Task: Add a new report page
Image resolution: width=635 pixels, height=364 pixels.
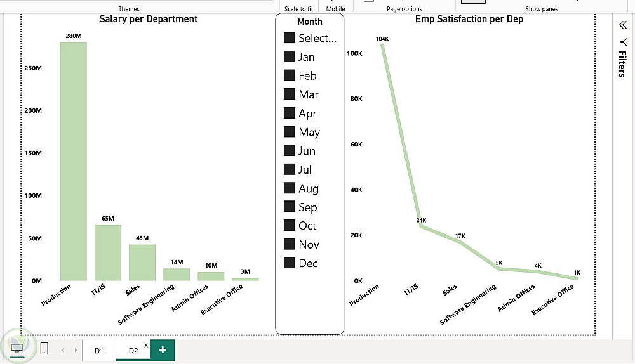Action: coord(163,350)
